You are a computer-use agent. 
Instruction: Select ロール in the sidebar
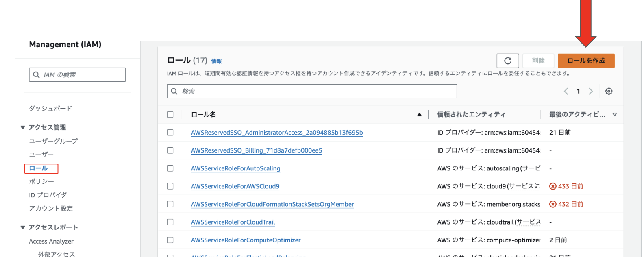pos(39,168)
